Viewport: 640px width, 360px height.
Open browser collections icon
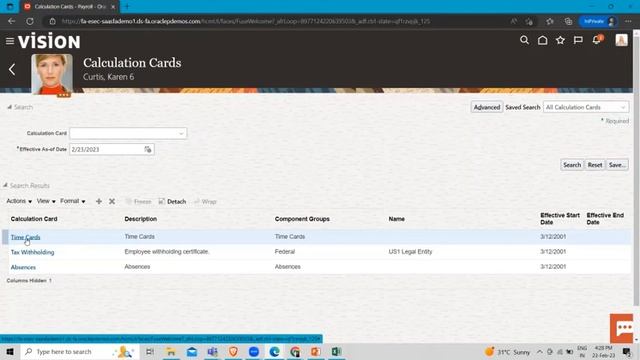click(569, 21)
